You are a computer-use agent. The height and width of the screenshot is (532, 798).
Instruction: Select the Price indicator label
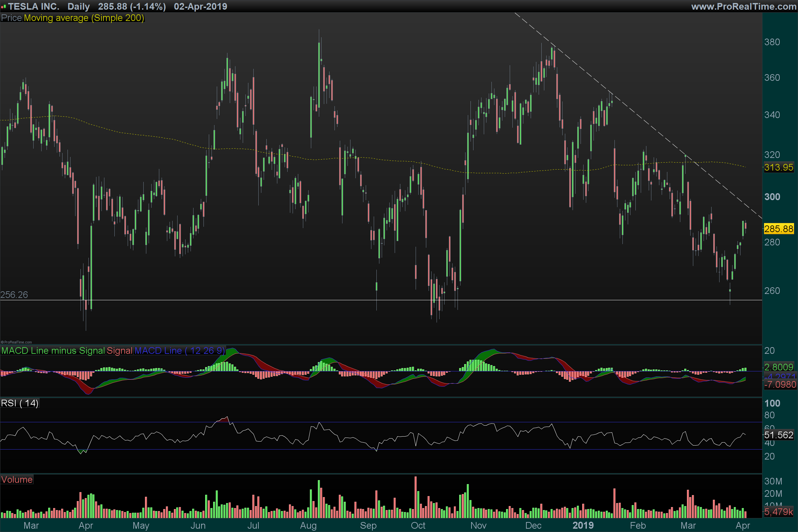(12, 18)
